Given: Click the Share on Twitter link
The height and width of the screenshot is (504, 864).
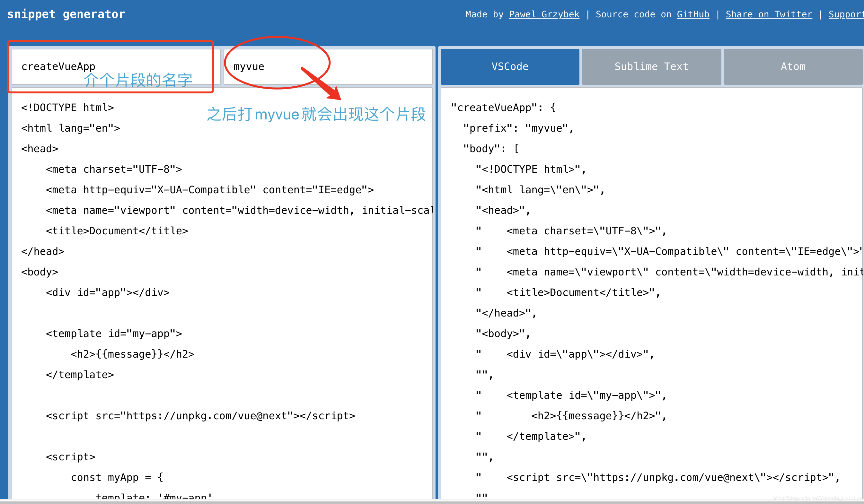Looking at the screenshot, I should point(769,14).
